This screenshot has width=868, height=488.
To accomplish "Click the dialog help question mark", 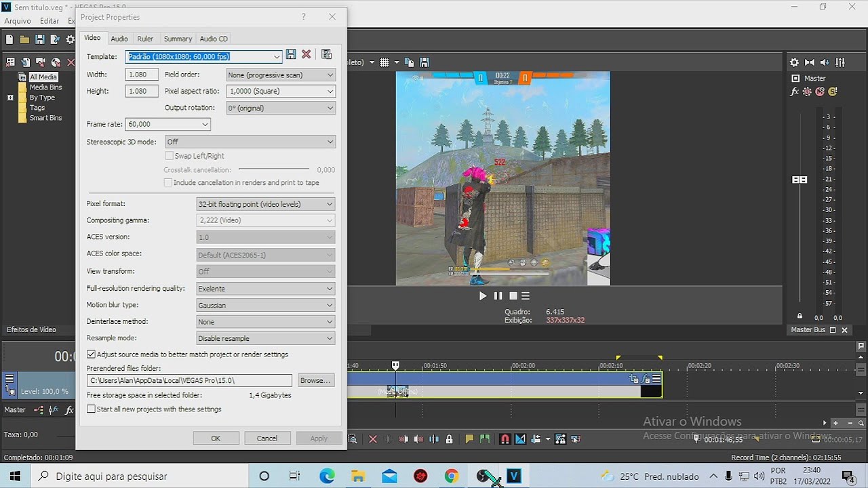I will click(303, 17).
